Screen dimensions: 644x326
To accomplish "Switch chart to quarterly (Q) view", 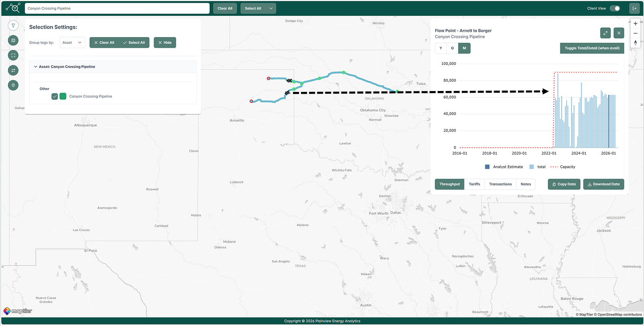I will pyautogui.click(x=452, y=48).
